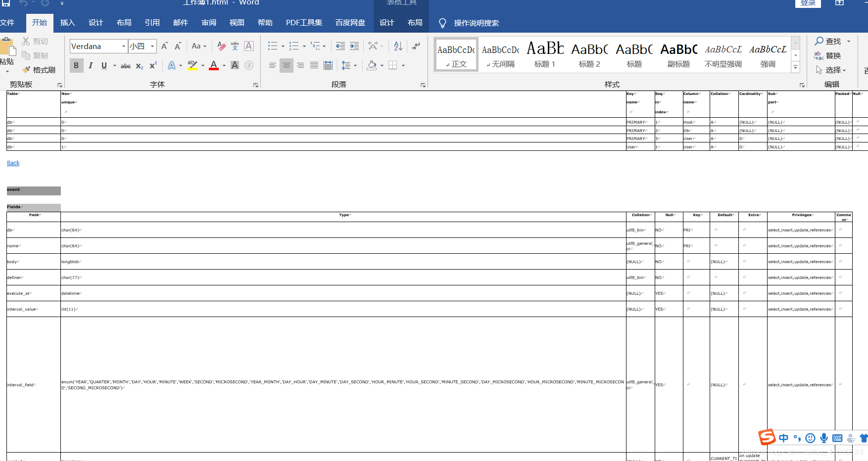
Task: Align text right
Action: (300, 65)
